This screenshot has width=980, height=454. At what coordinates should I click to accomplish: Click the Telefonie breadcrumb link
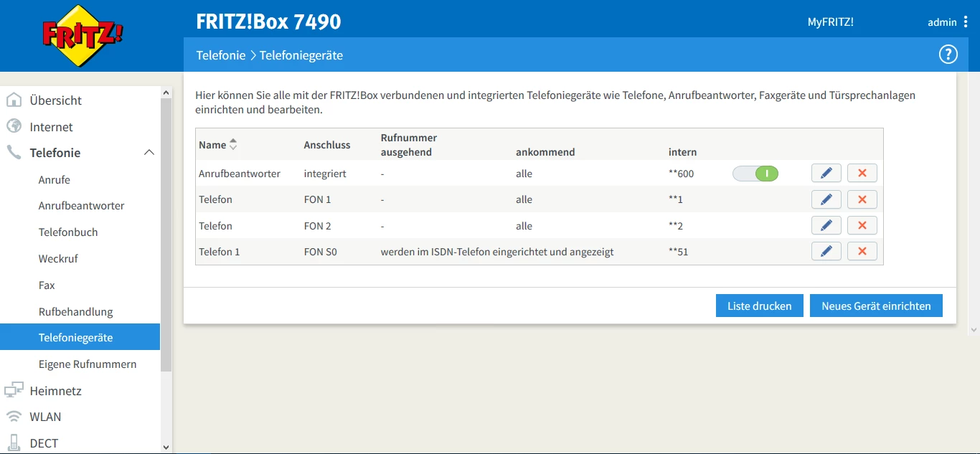coord(221,55)
